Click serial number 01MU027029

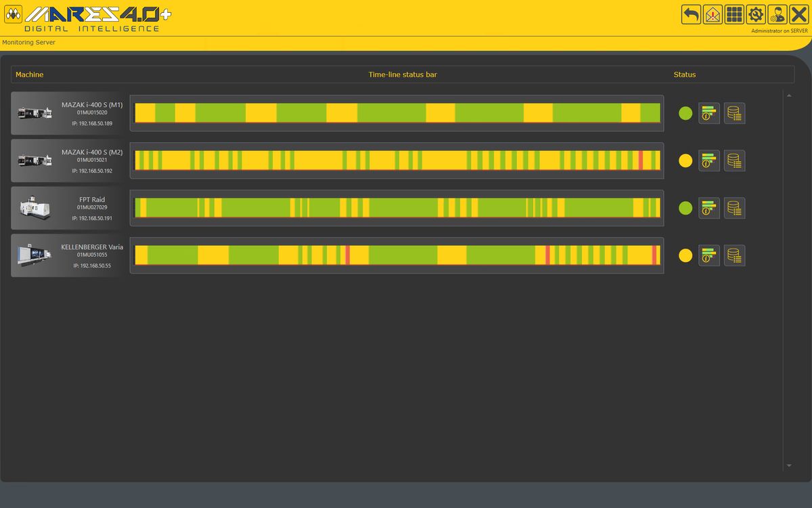coord(92,208)
